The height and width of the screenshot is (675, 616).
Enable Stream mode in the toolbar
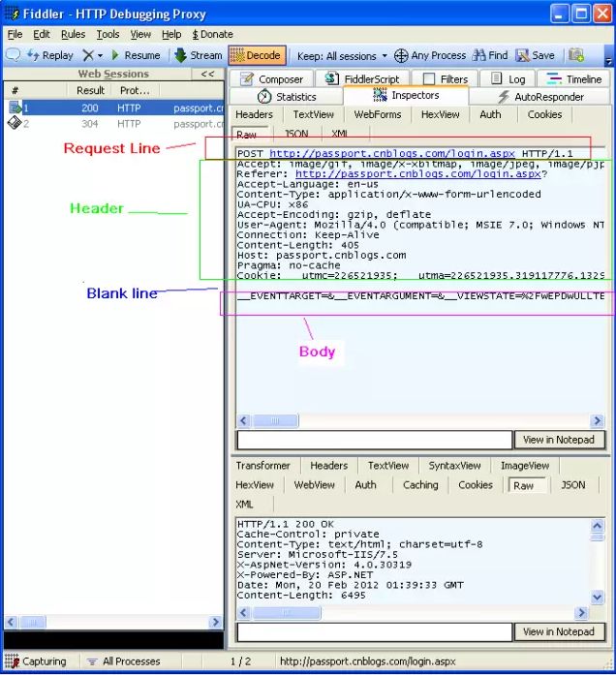(199, 55)
